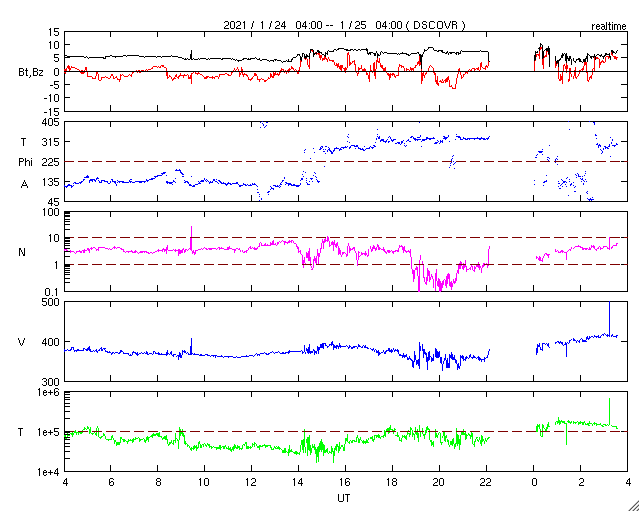640x512 pixels.
Task: Click the '45' tick on the Phi axis
Action: (53, 202)
